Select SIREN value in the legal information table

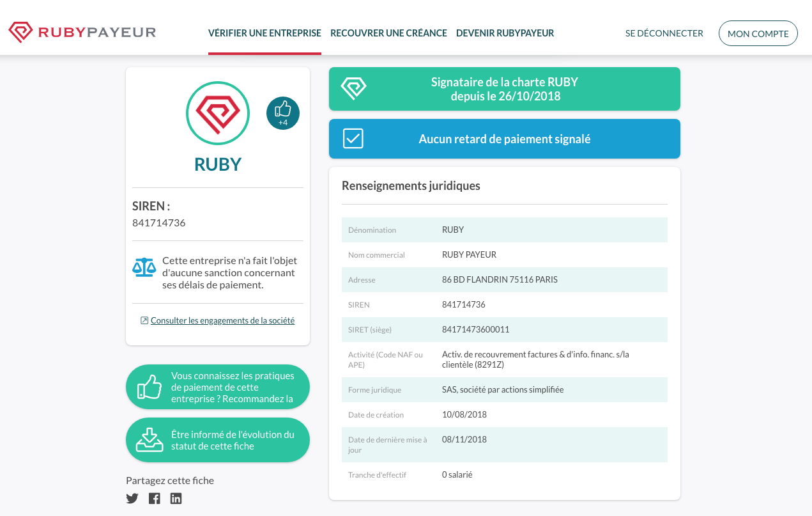click(x=464, y=304)
